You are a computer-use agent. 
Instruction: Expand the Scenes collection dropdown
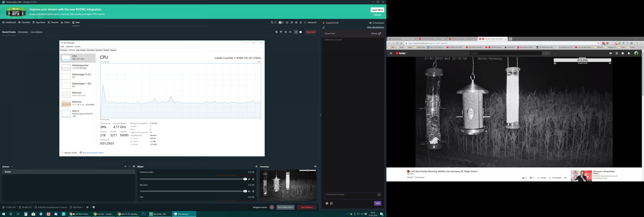pos(12,167)
